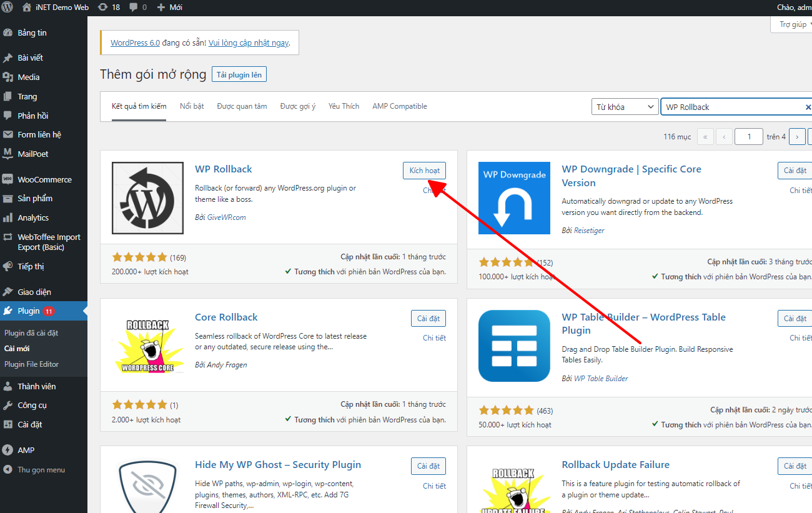The height and width of the screenshot is (513, 812).
Task: Click the Giao diện paintbrush icon
Action: [8, 292]
